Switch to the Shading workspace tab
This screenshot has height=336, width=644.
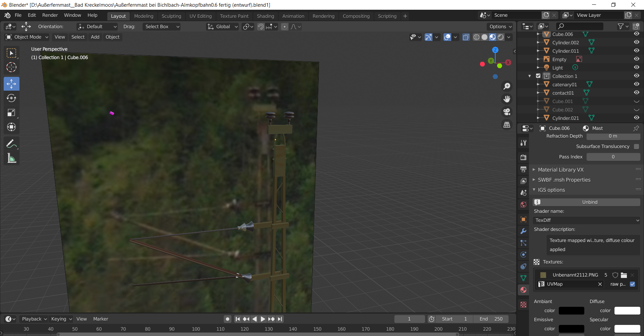(x=265, y=16)
